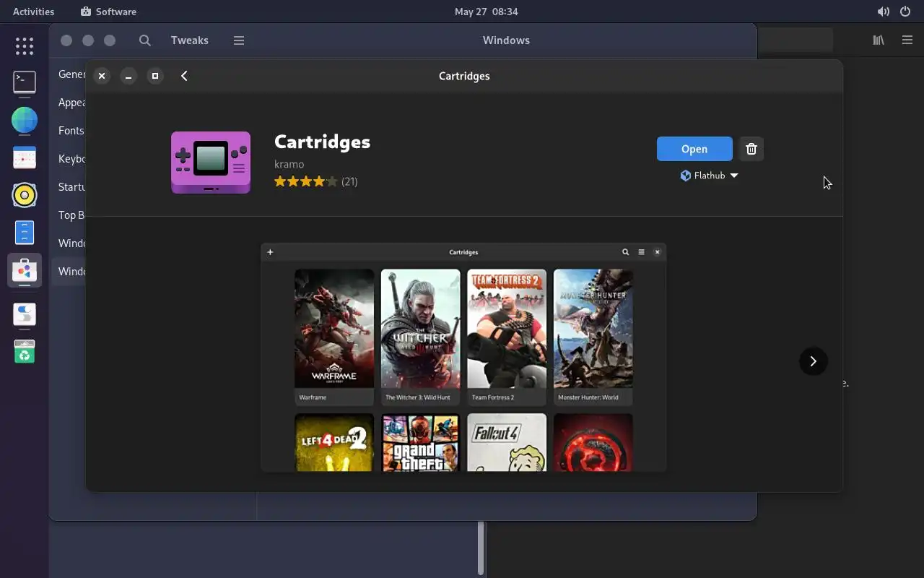Launch Terminal from the dock
The height and width of the screenshot is (578, 924).
(25, 82)
